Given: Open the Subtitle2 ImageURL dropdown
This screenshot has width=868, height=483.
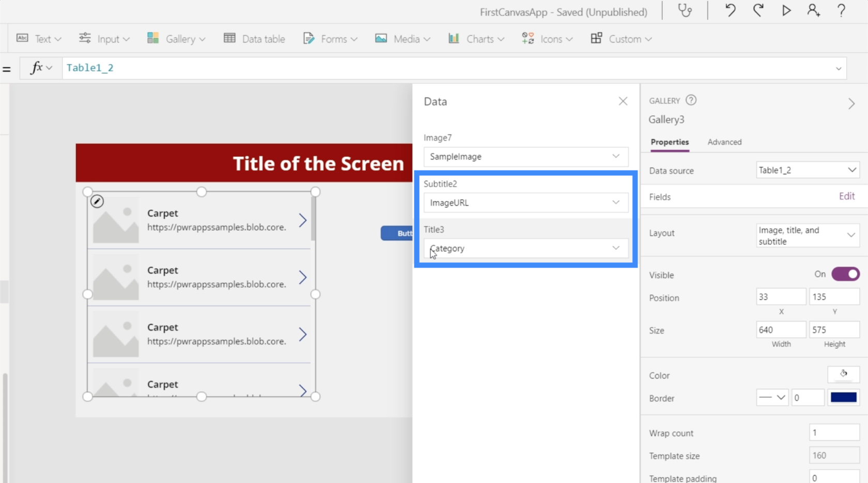Looking at the screenshot, I should [x=526, y=203].
